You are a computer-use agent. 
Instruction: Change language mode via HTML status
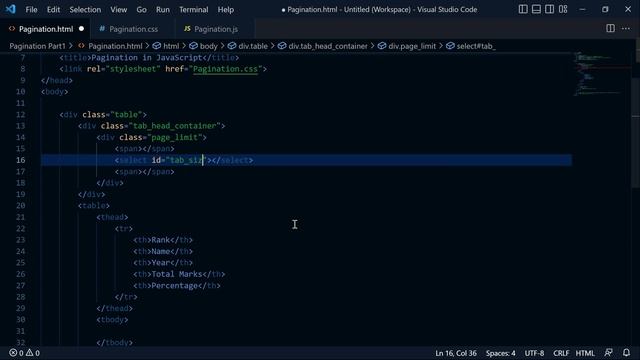585,353
